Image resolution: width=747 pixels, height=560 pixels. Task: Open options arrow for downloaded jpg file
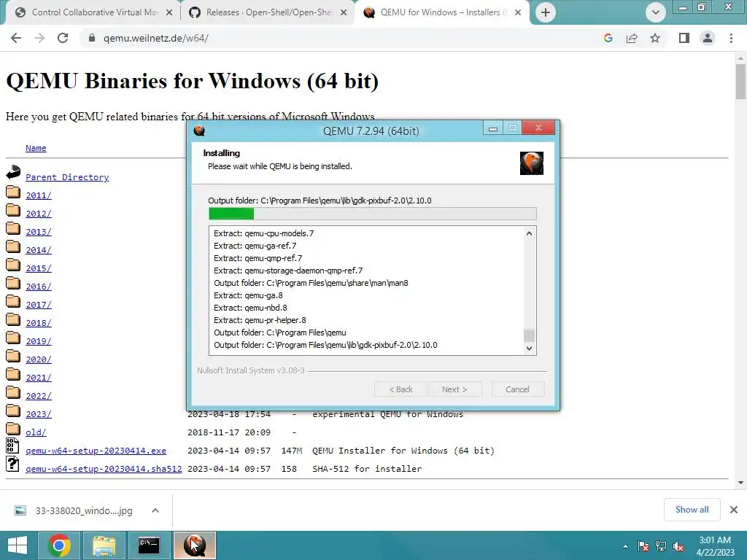pyautogui.click(x=155, y=510)
